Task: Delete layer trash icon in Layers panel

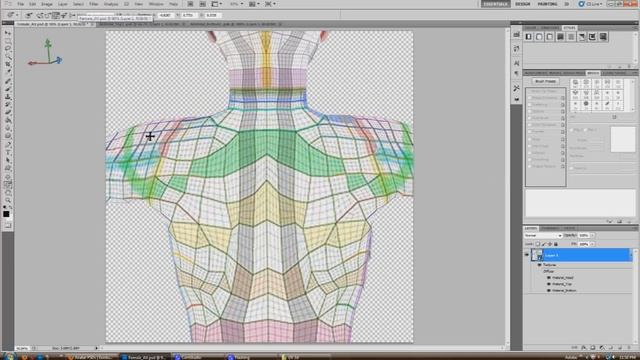Action: click(629, 347)
